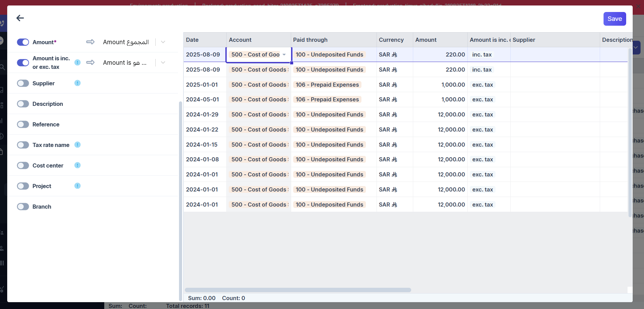Enable the Branch toggle
Image resolution: width=644 pixels, height=309 pixels.
(23, 207)
